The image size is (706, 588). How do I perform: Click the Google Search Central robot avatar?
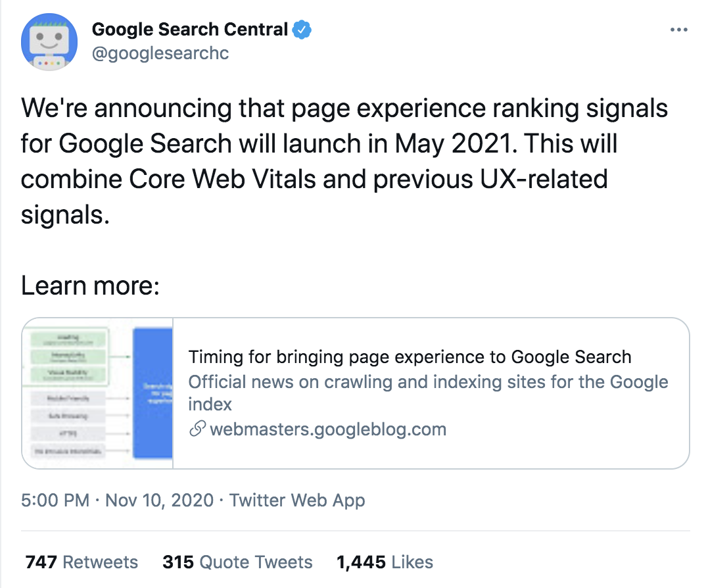(x=45, y=41)
